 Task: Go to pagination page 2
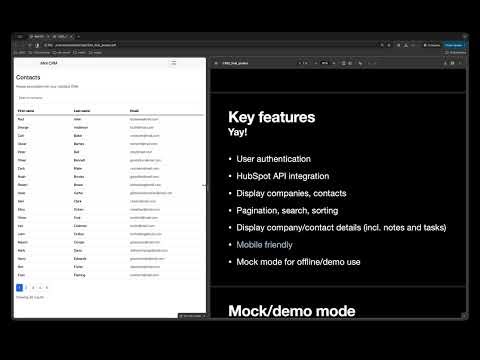26,287
